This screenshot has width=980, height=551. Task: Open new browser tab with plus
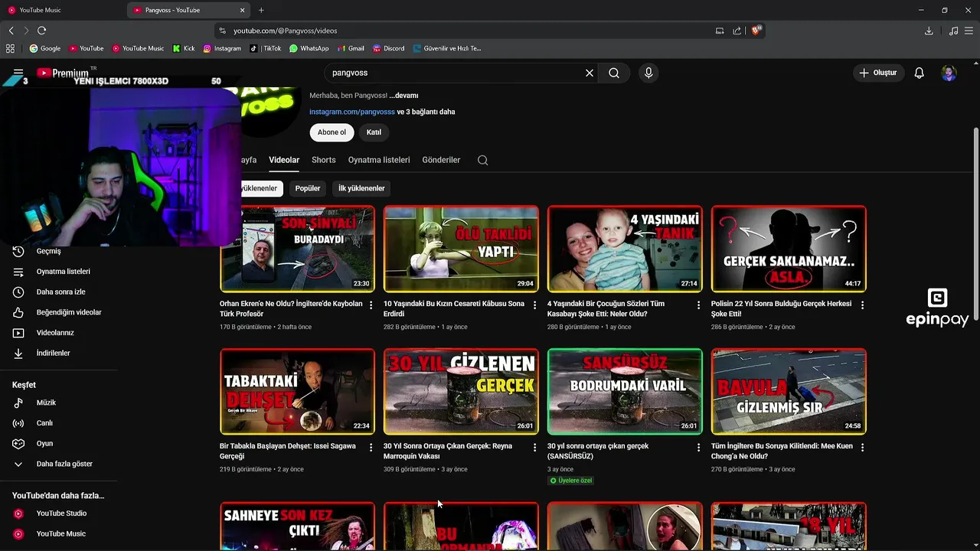coord(261,10)
